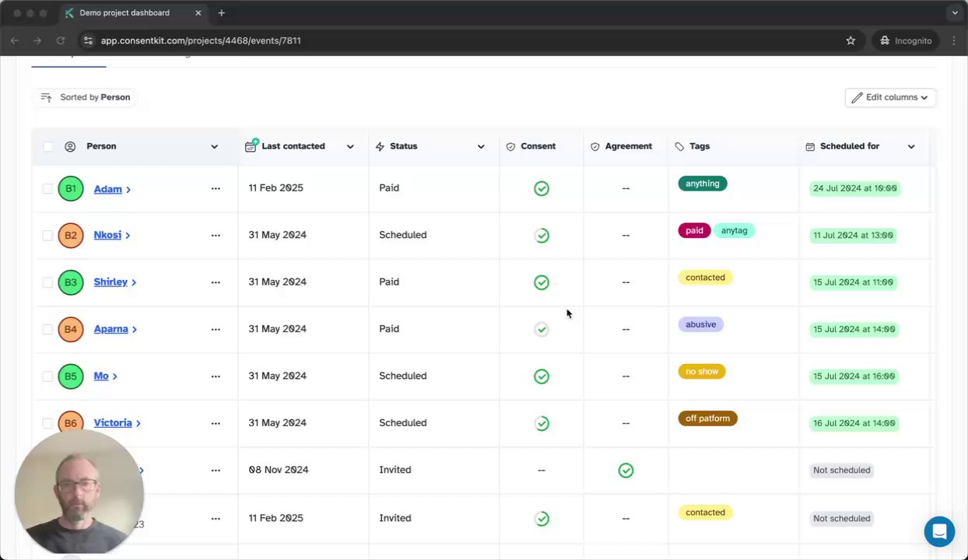
Task: Click the Scheduled for calendar icon
Action: coord(810,146)
